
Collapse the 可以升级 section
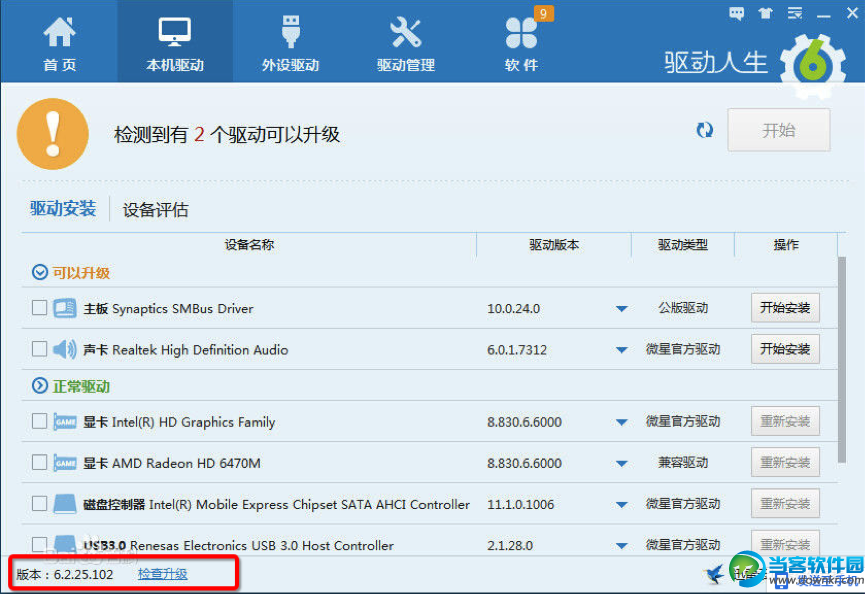tap(40, 272)
